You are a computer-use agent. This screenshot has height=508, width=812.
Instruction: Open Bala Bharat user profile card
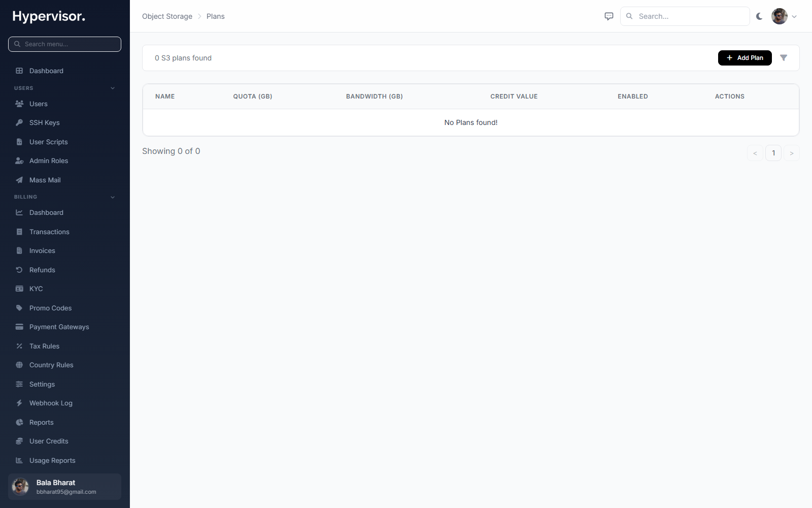64,487
